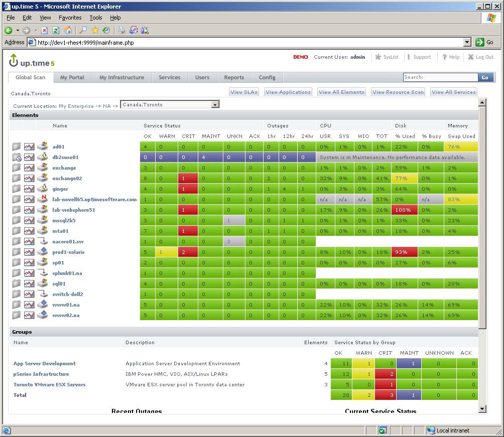504x437 pixels.
Task: Click the yellow 76% swap used cell
Action: [461, 147]
